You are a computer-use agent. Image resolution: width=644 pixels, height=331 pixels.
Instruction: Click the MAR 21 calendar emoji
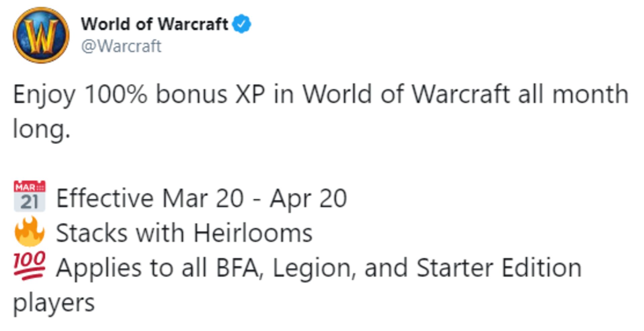[x=30, y=196]
